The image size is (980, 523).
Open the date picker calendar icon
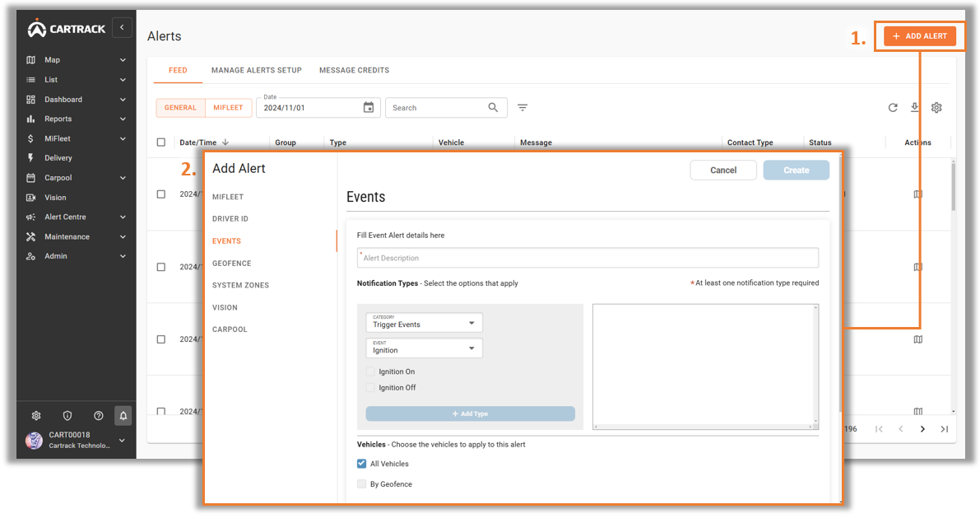tap(369, 108)
